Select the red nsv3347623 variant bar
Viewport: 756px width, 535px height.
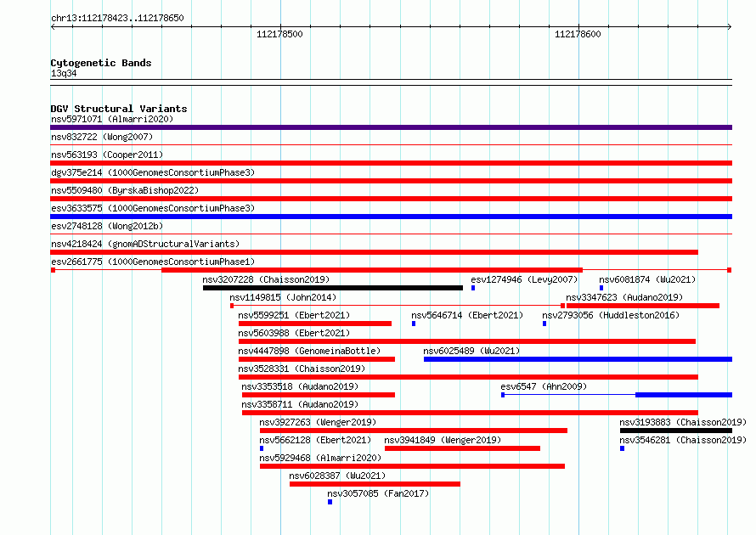643,306
